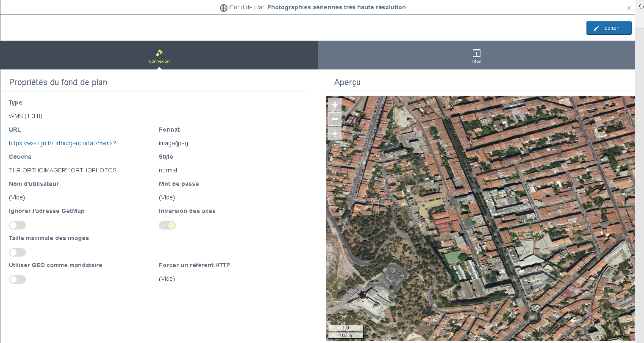Click the image/jpeg format value

(x=173, y=143)
